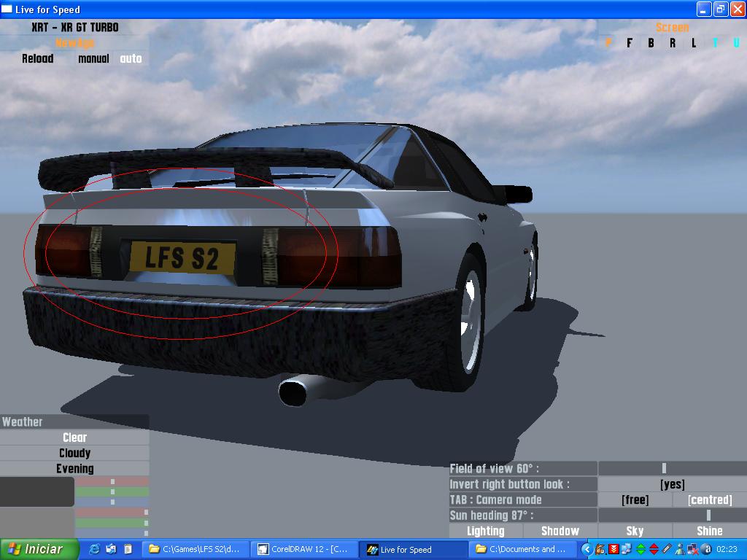Switch to C:\Documents and ... folder window

pos(522,549)
